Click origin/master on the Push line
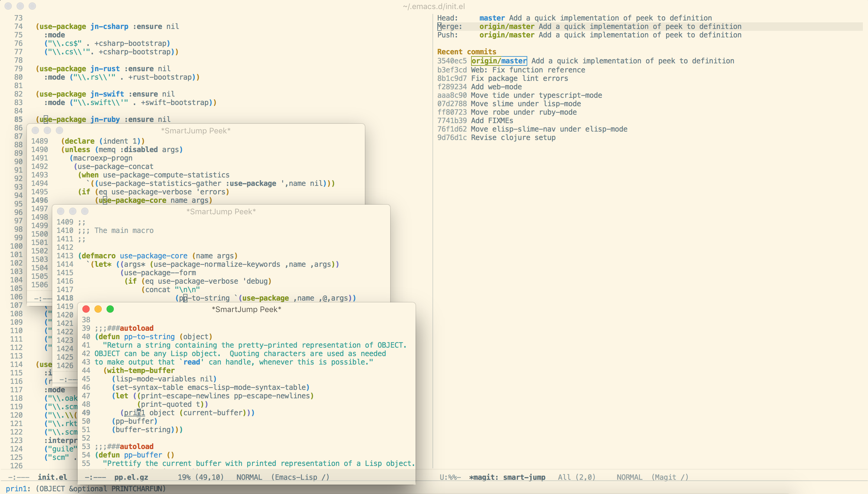The height and width of the screenshot is (494, 868). 507,35
